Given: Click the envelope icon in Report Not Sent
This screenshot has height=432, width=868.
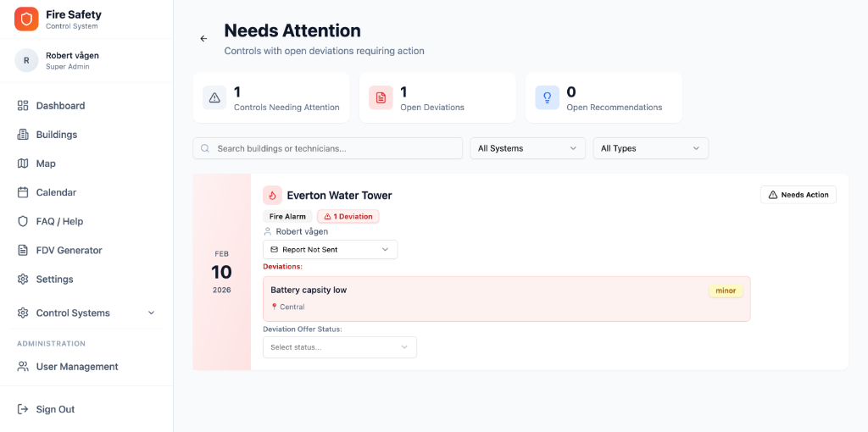Looking at the screenshot, I should pos(274,250).
